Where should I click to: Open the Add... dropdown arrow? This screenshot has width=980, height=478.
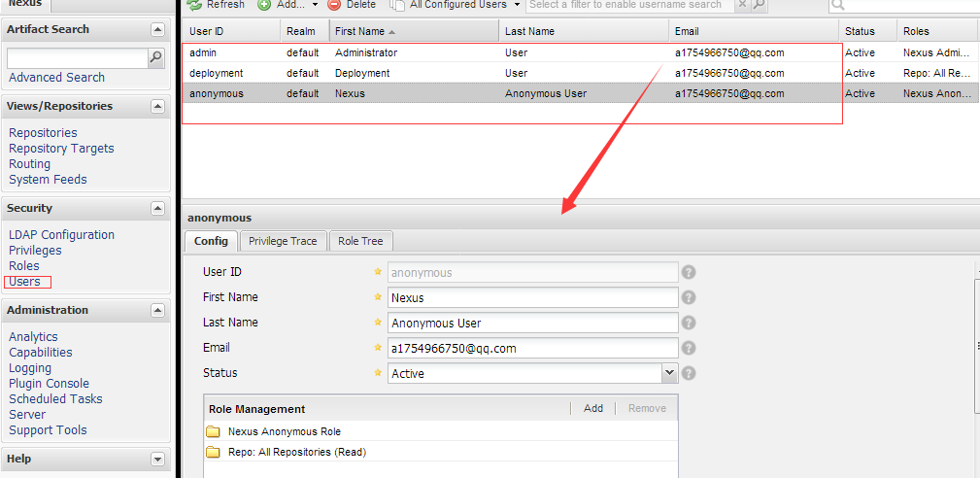(315, 5)
